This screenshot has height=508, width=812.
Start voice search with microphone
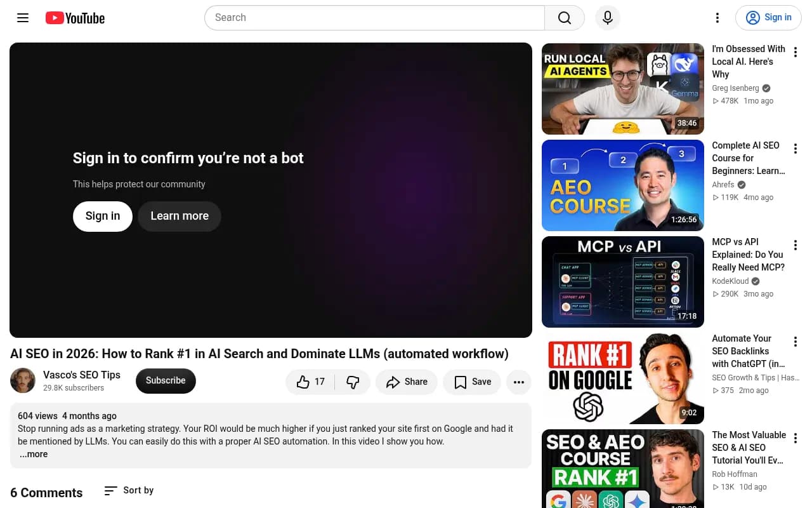608,18
